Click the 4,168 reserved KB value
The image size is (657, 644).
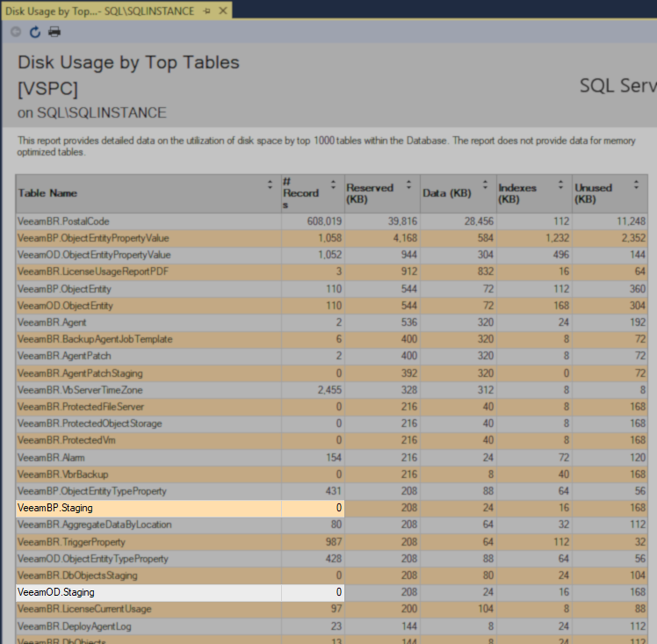point(405,238)
